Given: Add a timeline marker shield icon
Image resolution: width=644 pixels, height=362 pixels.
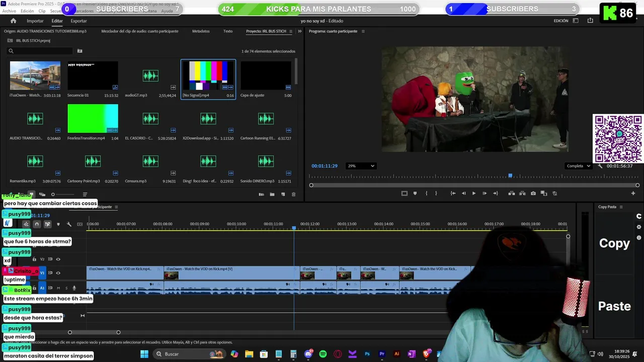Looking at the screenshot, I should point(58,224).
